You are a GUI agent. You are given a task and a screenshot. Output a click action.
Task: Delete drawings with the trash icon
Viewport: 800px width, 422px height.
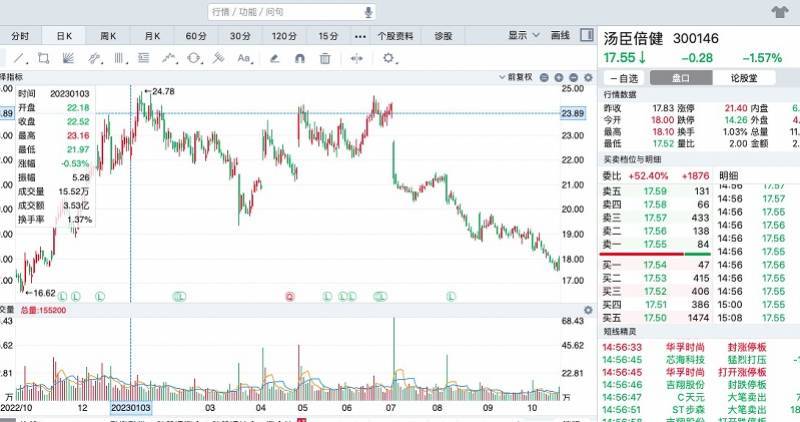pos(326,58)
